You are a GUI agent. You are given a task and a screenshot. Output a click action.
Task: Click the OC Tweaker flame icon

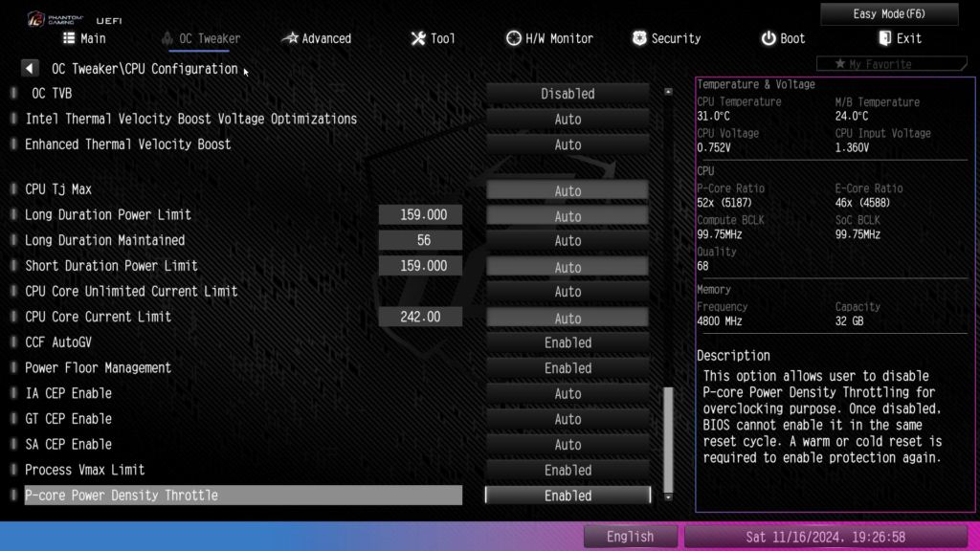point(167,38)
